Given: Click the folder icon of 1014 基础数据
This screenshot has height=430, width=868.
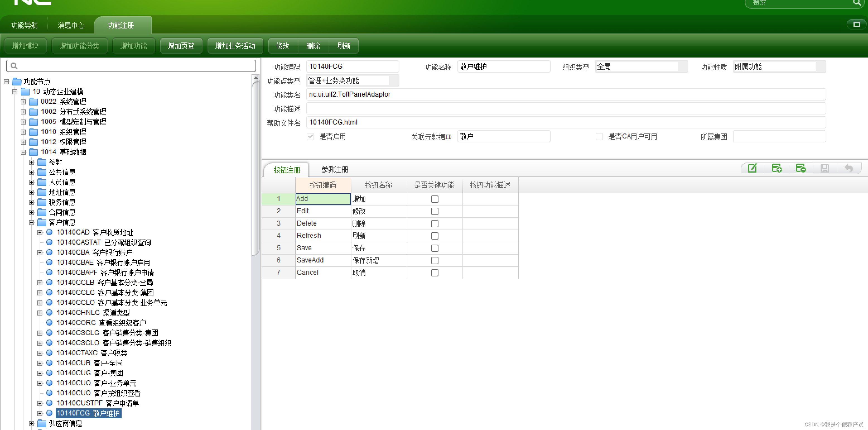Looking at the screenshot, I should [33, 152].
